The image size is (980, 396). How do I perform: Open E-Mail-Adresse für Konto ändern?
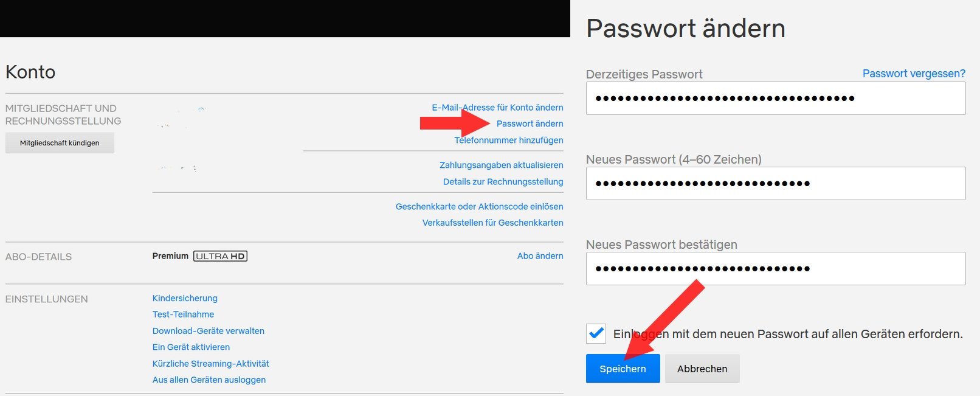click(x=497, y=107)
